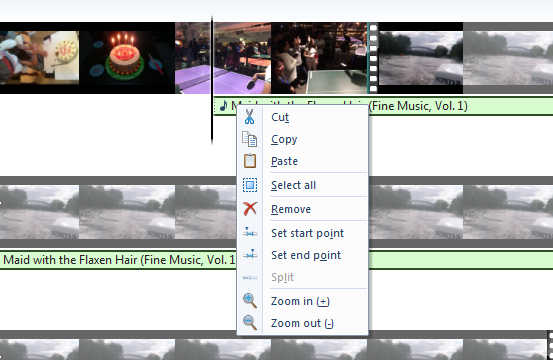This screenshot has height=360, width=553.
Task: Select the river clip with Honda motor in top row
Action: [x=421, y=58]
